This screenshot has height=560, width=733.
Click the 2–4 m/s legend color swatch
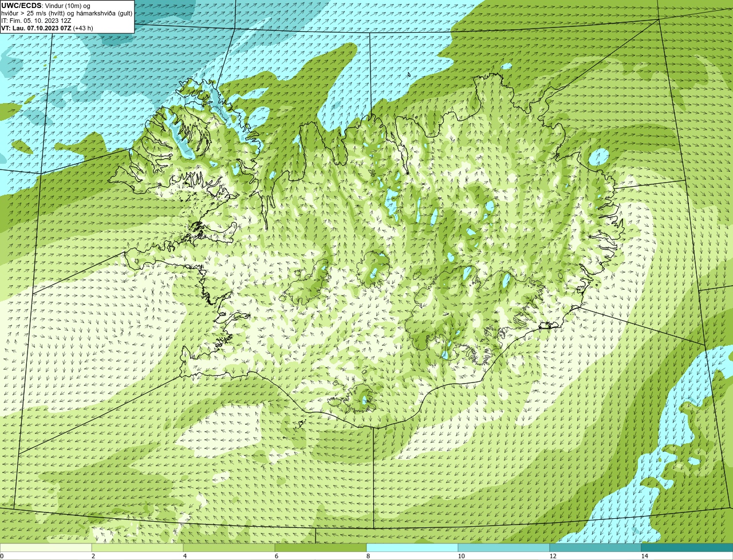pos(137,547)
